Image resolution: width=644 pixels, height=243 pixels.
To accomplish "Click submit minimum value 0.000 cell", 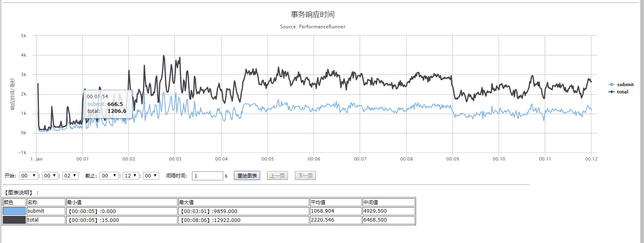I will point(122,211).
